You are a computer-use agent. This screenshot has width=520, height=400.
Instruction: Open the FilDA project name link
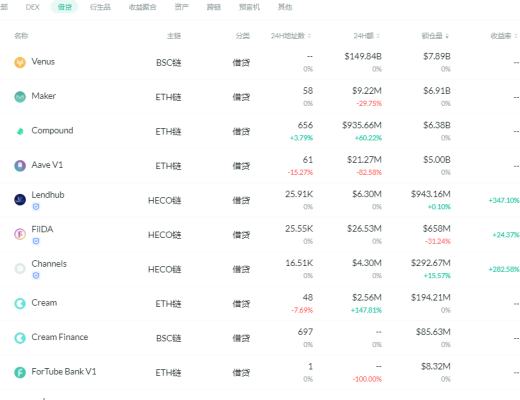point(42,229)
